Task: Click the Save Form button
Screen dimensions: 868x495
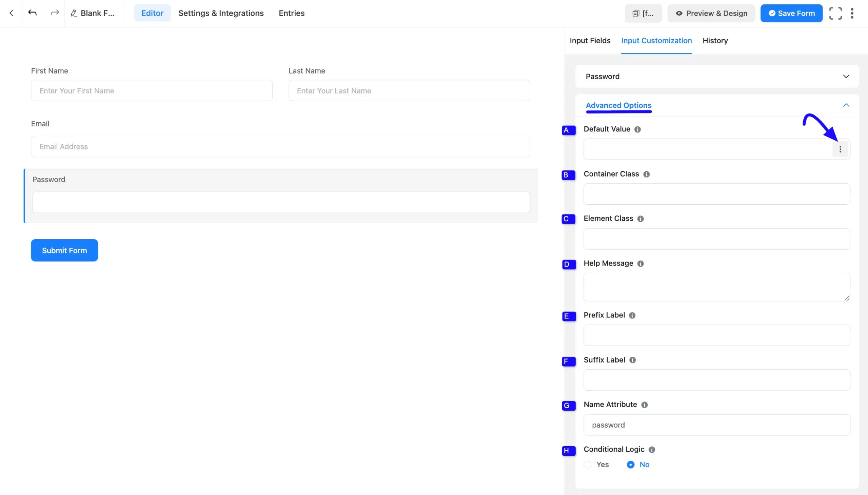Action: click(x=791, y=13)
